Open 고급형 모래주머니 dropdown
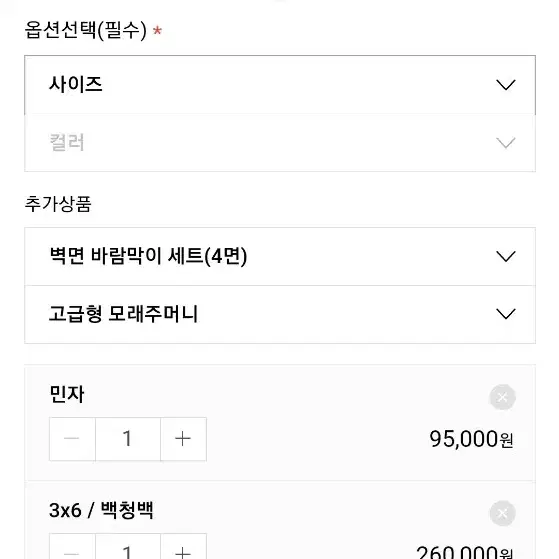 280,314
